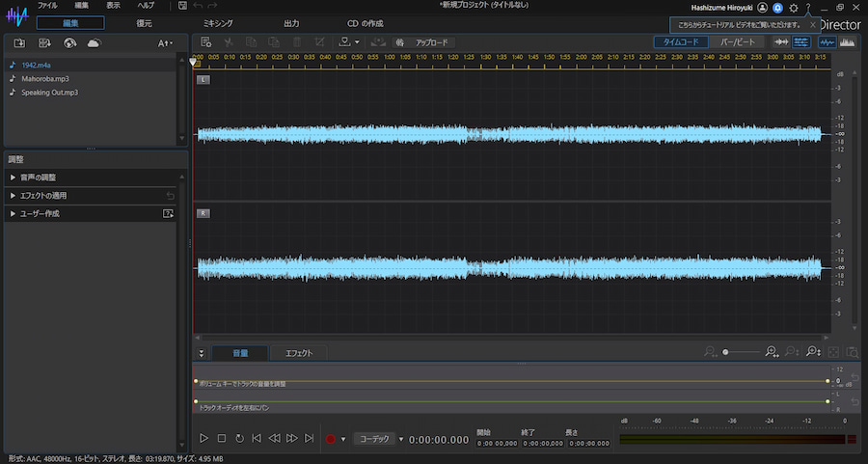Image resolution: width=868 pixels, height=464 pixels.
Task: Open the ファイル menu
Action: [x=47, y=6]
